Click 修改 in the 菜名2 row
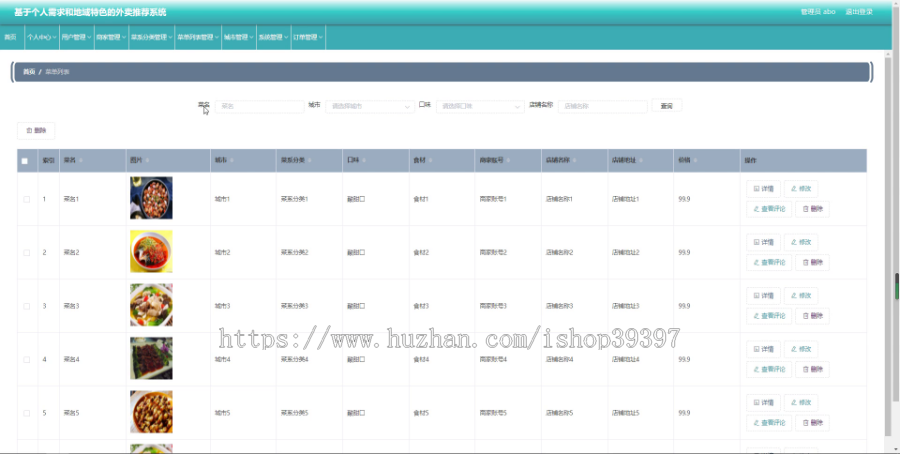The image size is (900, 454). click(801, 242)
